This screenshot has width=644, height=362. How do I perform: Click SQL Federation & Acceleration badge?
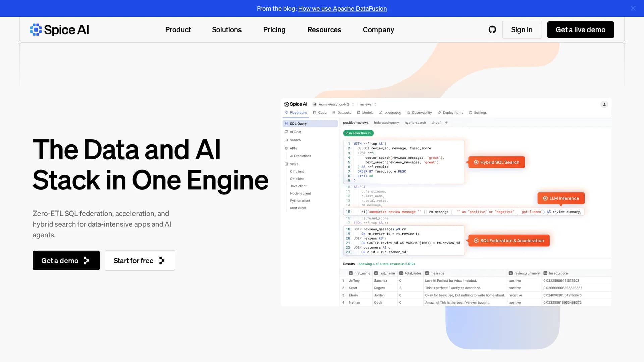(x=509, y=241)
